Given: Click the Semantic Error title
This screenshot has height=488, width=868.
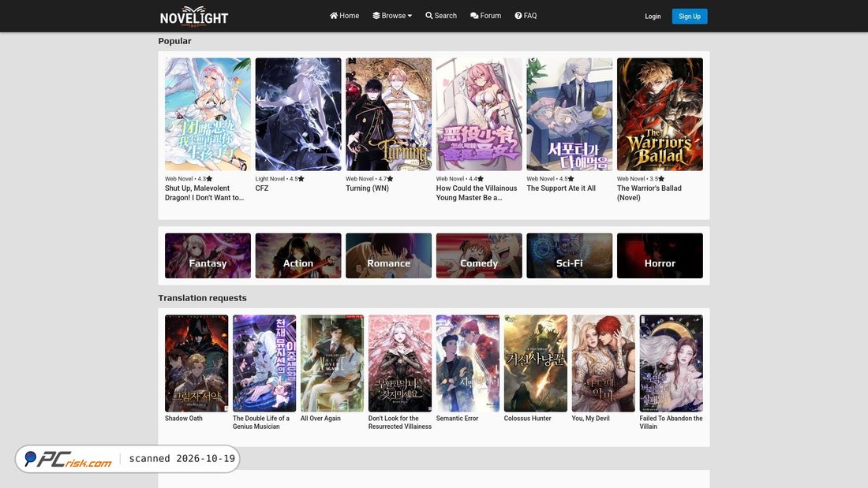Looking at the screenshot, I should (457, 419).
